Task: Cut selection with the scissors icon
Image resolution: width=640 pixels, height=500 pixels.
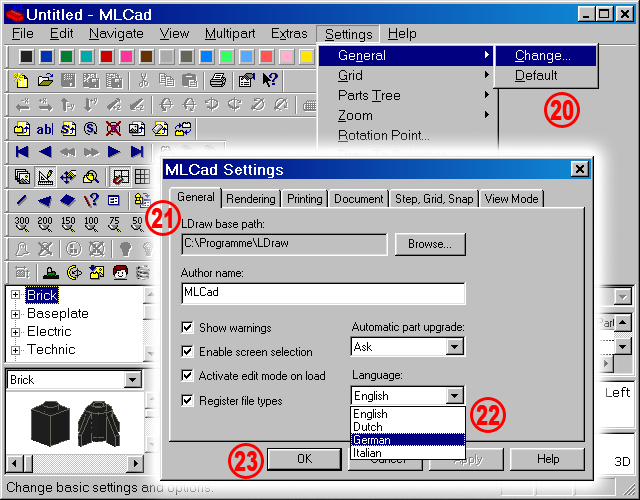Action: click(x=143, y=80)
